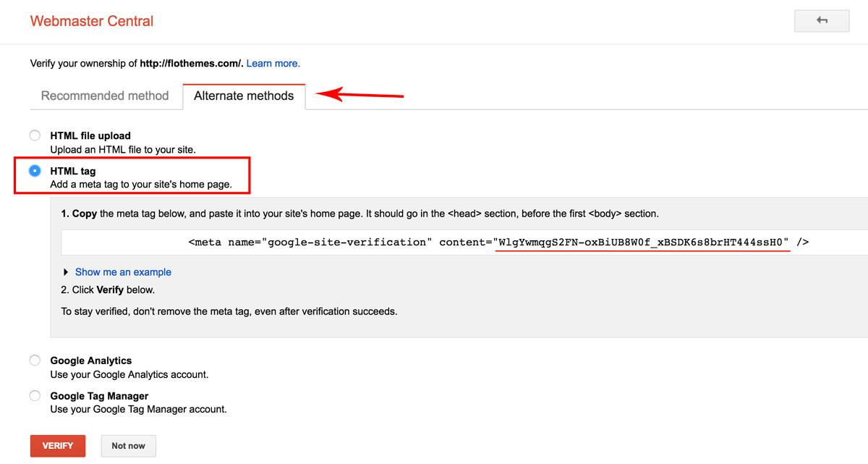Expand the Show me an example section
This screenshot has width=868, height=464.
tap(123, 271)
